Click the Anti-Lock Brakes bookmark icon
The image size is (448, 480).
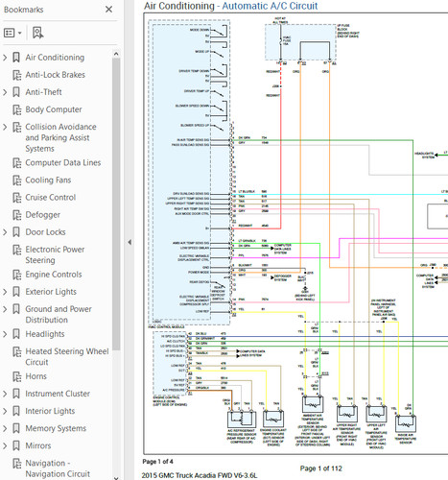(16, 75)
